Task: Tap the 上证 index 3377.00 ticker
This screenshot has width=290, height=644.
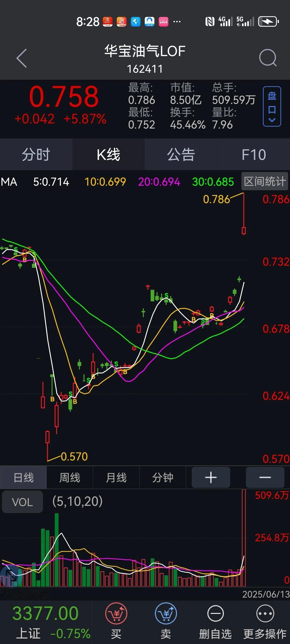Action: (46, 622)
